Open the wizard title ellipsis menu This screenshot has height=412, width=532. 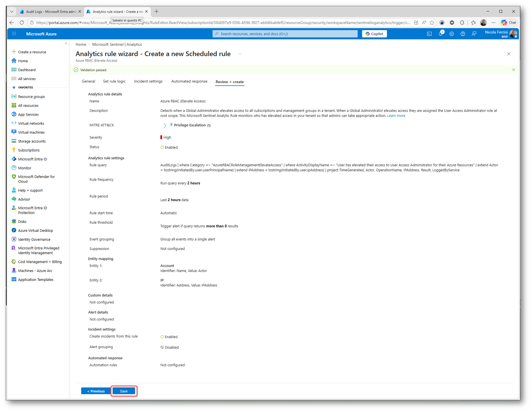240,54
